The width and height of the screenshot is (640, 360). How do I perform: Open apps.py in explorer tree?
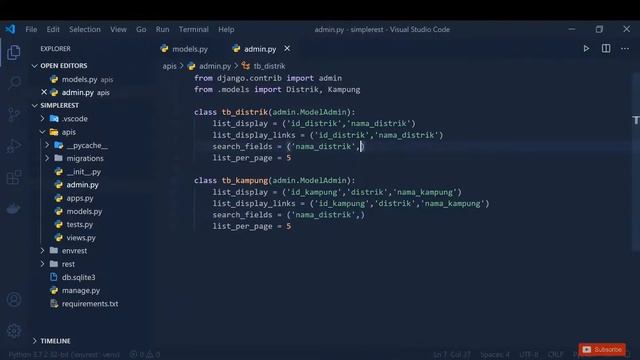pyautogui.click(x=80, y=198)
